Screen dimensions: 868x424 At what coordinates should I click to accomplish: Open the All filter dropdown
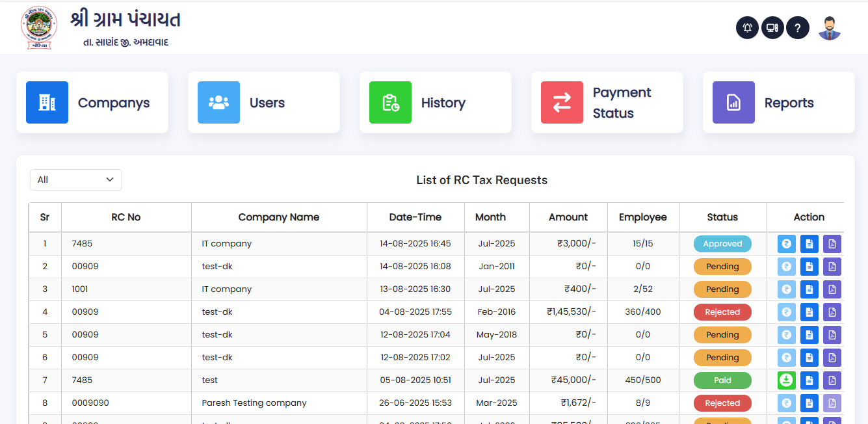(x=75, y=179)
